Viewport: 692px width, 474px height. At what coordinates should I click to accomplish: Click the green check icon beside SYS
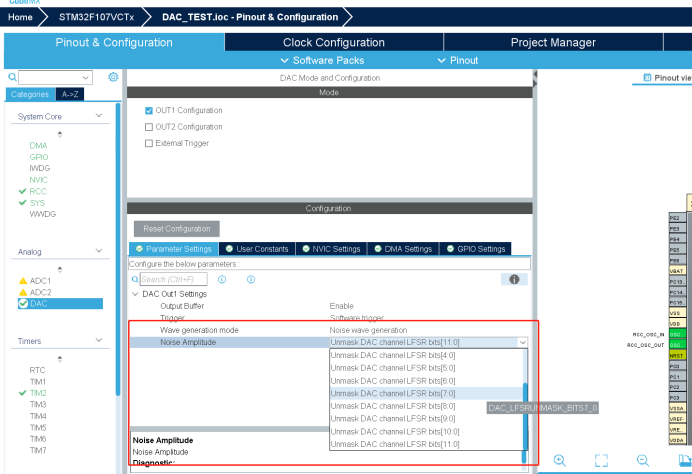click(23, 203)
